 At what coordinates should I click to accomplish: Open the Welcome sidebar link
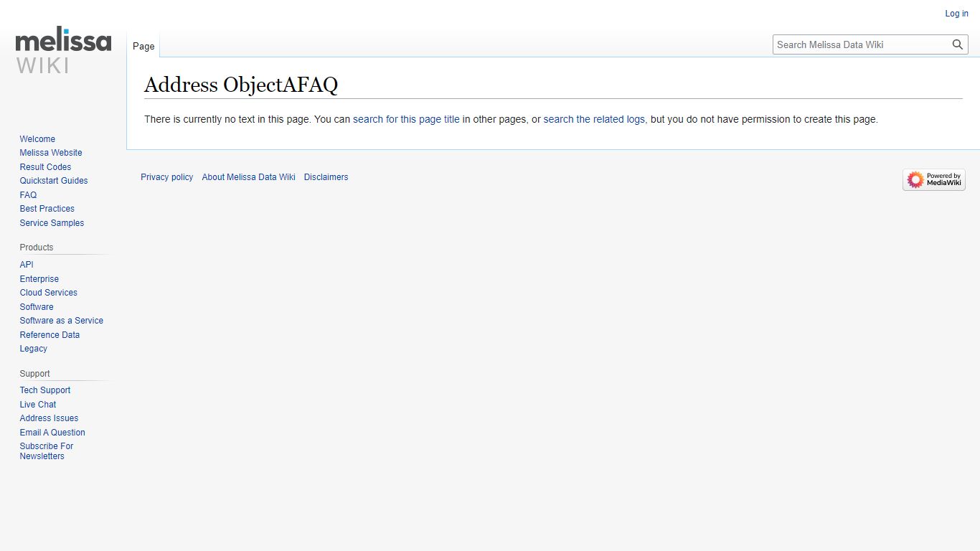(37, 139)
